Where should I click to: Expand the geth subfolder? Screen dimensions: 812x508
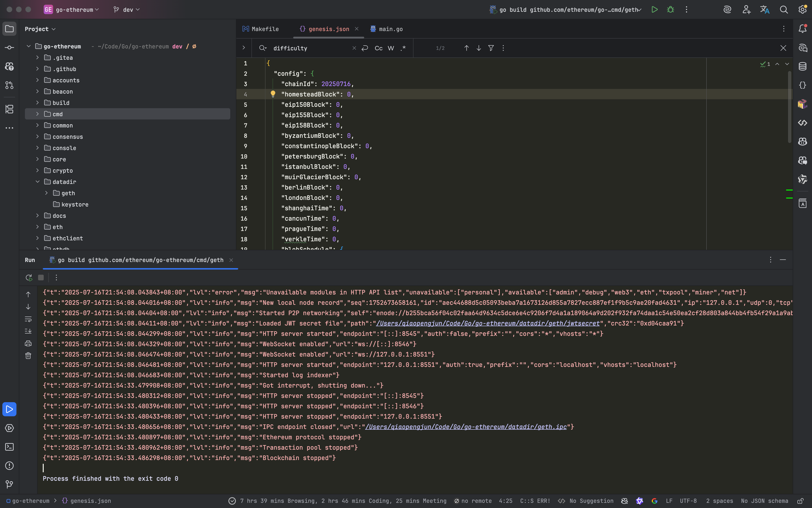pyautogui.click(x=46, y=193)
